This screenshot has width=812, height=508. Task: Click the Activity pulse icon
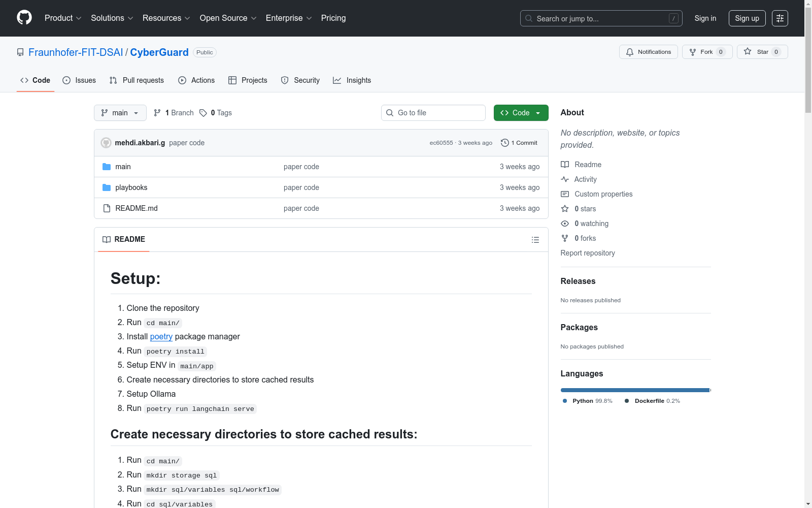[x=565, y=179]
